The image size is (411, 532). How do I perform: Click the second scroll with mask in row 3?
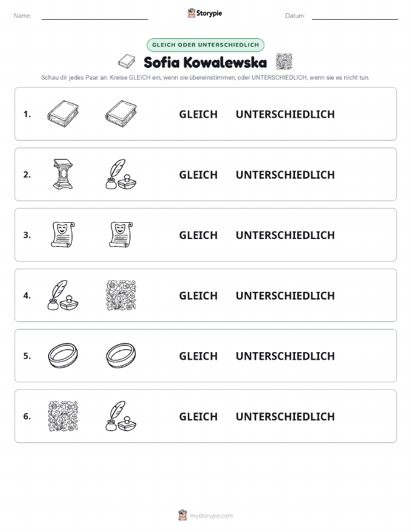point(121,234)
